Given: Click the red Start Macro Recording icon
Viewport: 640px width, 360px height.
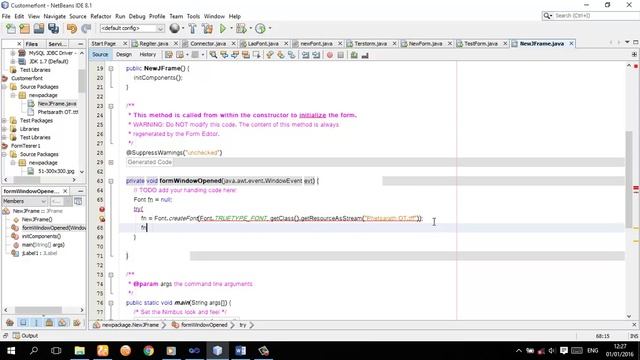Looking at the screenshot, I should click(330, 55).
